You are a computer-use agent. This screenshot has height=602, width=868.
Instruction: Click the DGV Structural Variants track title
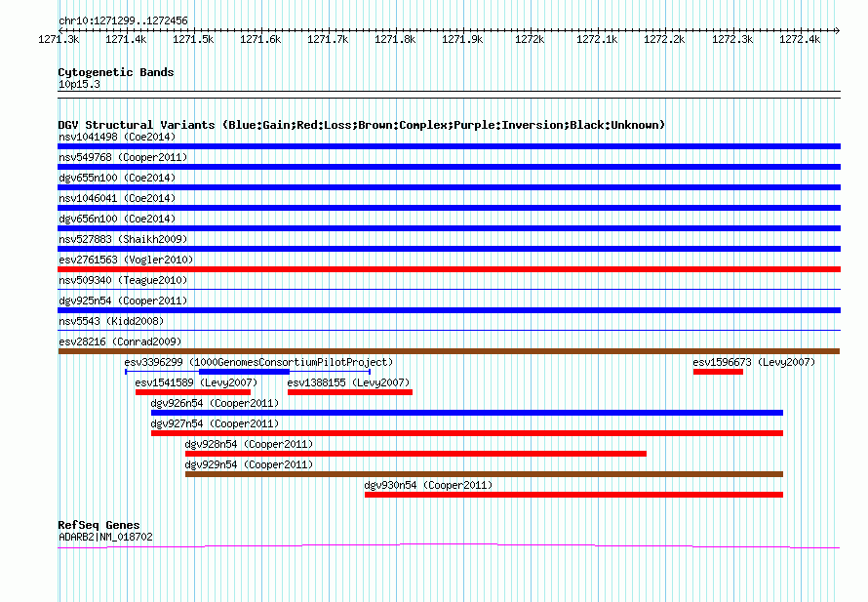[361, 125]
